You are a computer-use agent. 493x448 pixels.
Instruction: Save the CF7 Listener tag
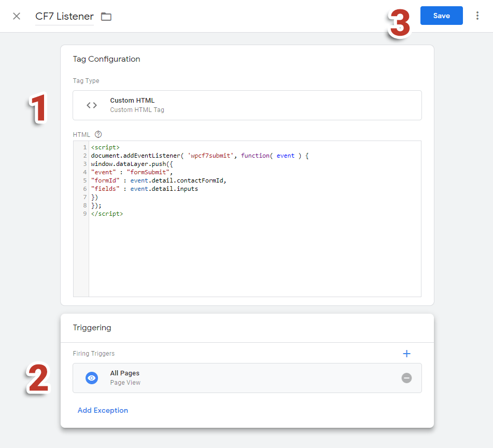tap(441, 16)
